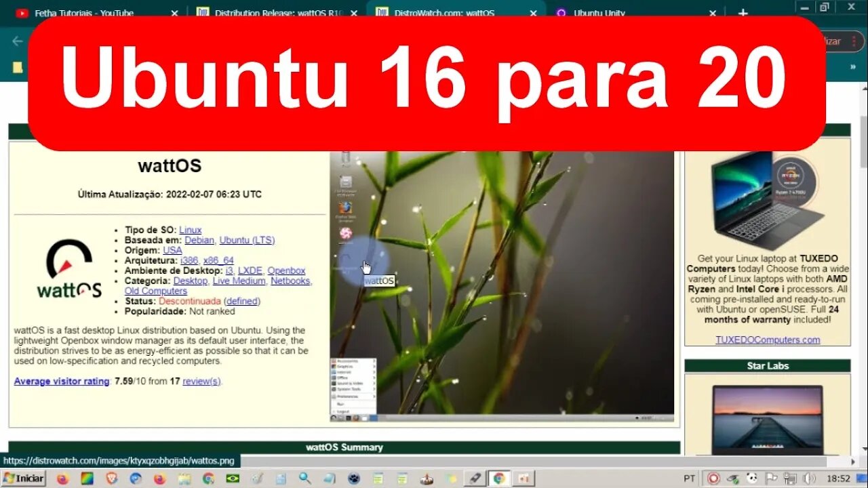This screenshot has height=488, width=868.
Task: Close the Ubuntu Unity tab
Action: coord(713,13)
